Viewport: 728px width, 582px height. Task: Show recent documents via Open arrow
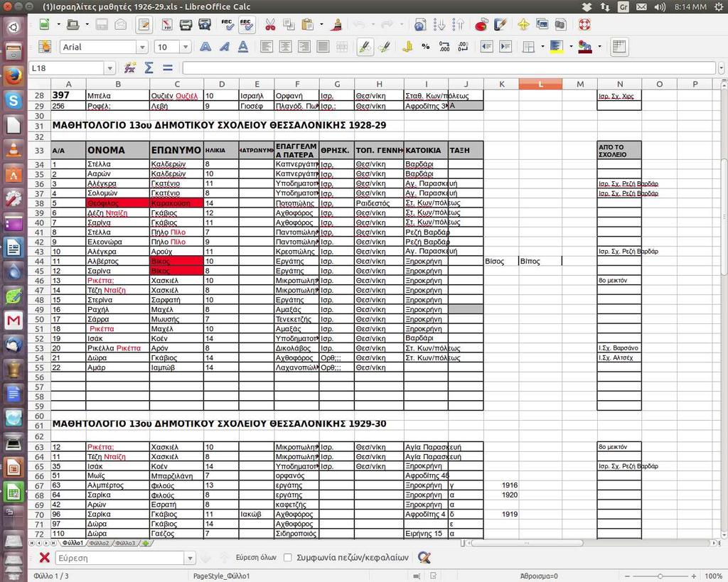pos(87,24)
